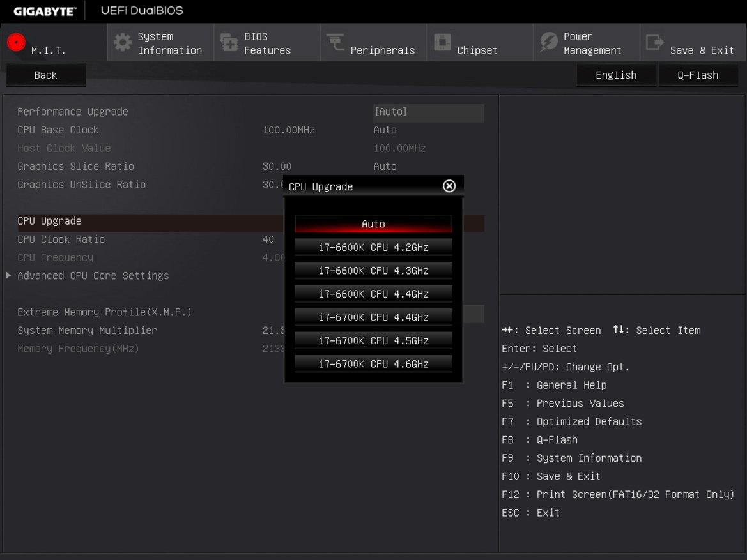Image resolution: width=747 pixels, height=560 pixels.
Task: Click the BIOS Features chip icon
Action: point(229,42)
